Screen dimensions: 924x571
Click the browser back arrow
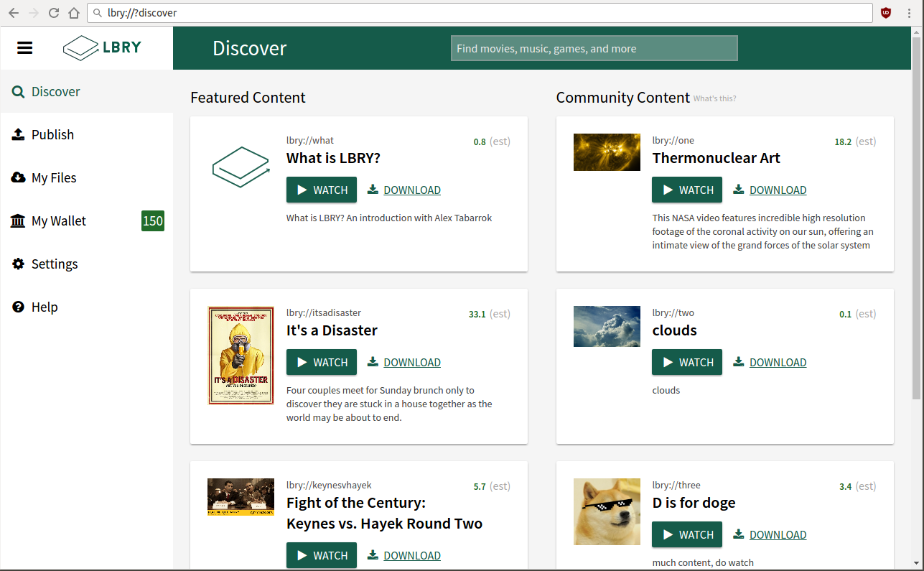(x=14, y=13)
